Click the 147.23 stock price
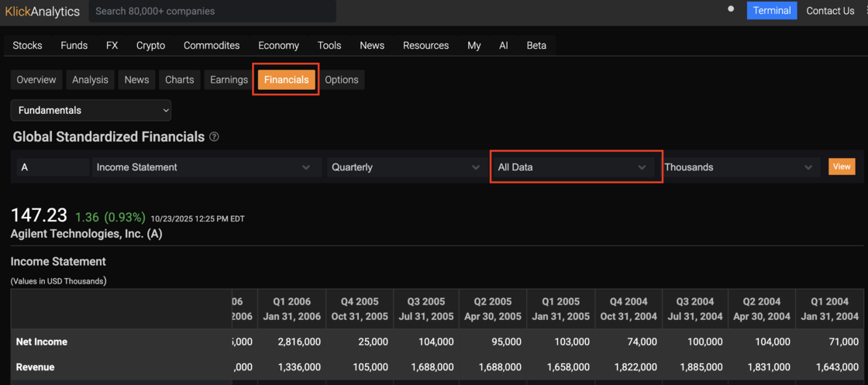Viewport: 868px width, 385px height. pyautogui.click(x=39, y=215)
